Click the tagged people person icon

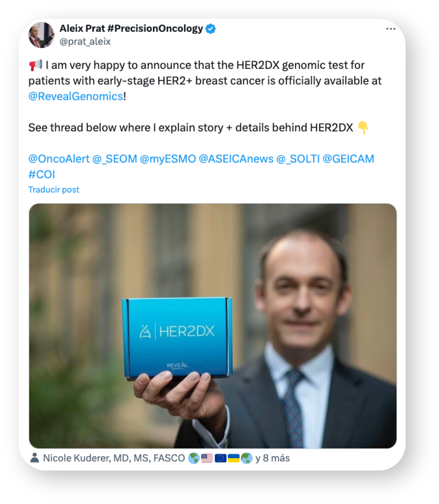pyautogui.click(x=34, y=458)
